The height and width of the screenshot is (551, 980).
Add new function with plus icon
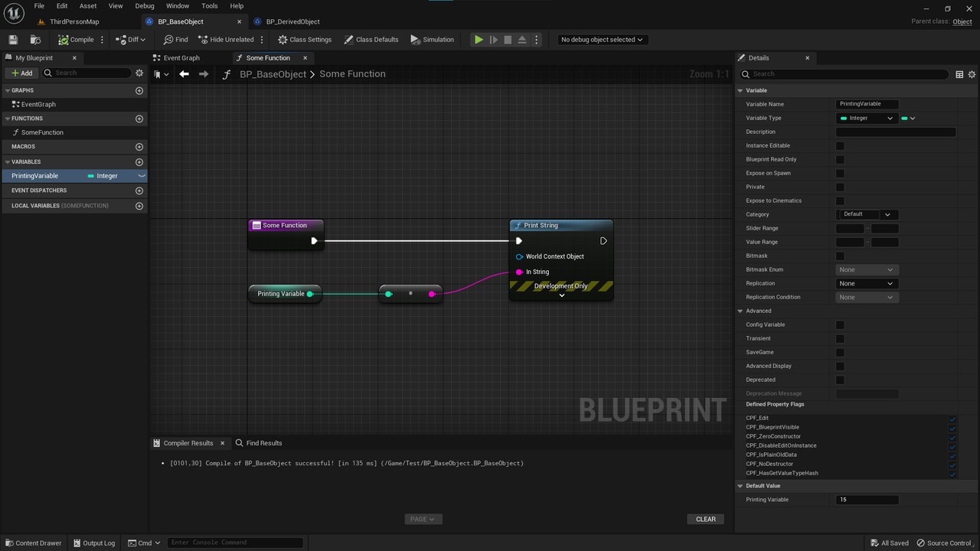pos(139,119)
